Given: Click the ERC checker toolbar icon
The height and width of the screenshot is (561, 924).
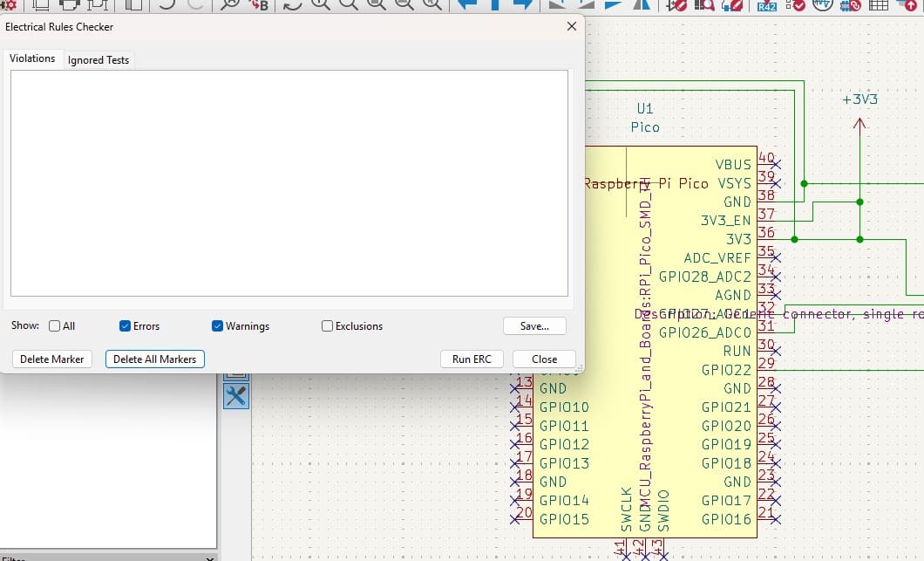Looking at the screenshot, I should click(795, 4).
